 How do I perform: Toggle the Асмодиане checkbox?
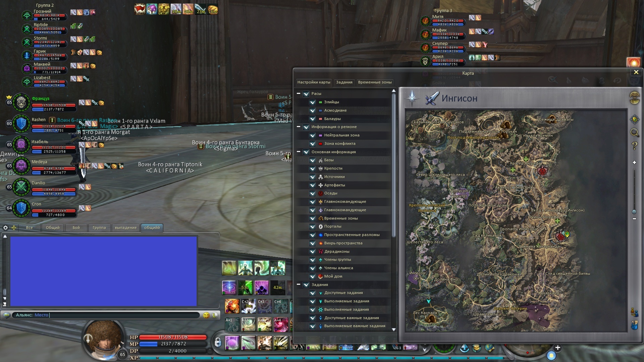click(x=312, y=111)
